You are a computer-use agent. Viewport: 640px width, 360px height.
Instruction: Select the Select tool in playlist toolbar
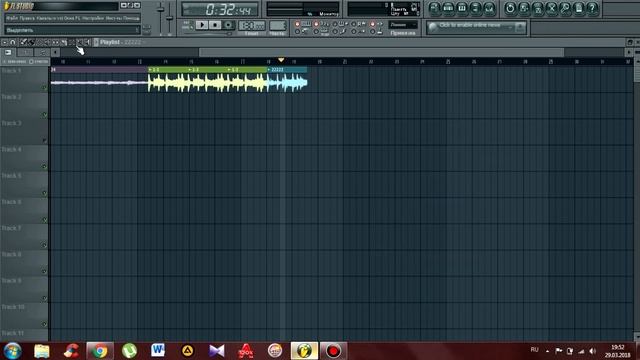click(x=71, y=42)
